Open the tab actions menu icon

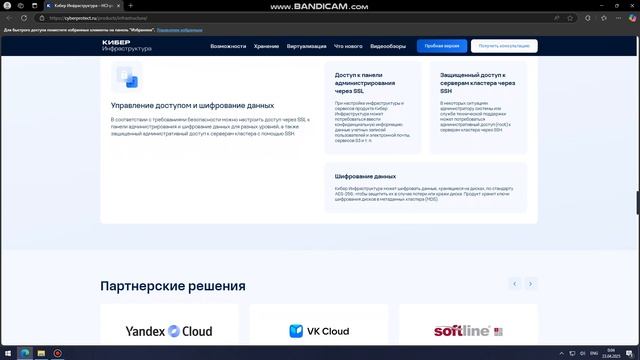pyautogui.click(x=35, y=6)
